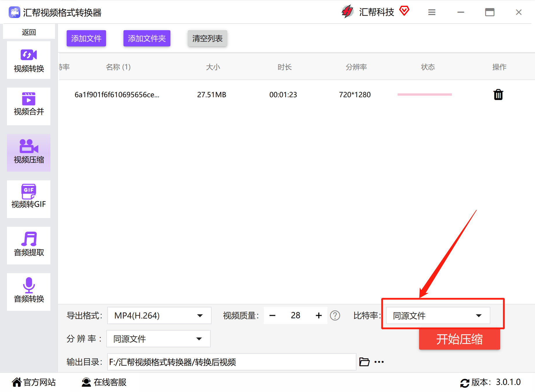The width and height of the screenshot is (535, 392).
Task: Open 在线客服 link
Action: pos(110,382)
